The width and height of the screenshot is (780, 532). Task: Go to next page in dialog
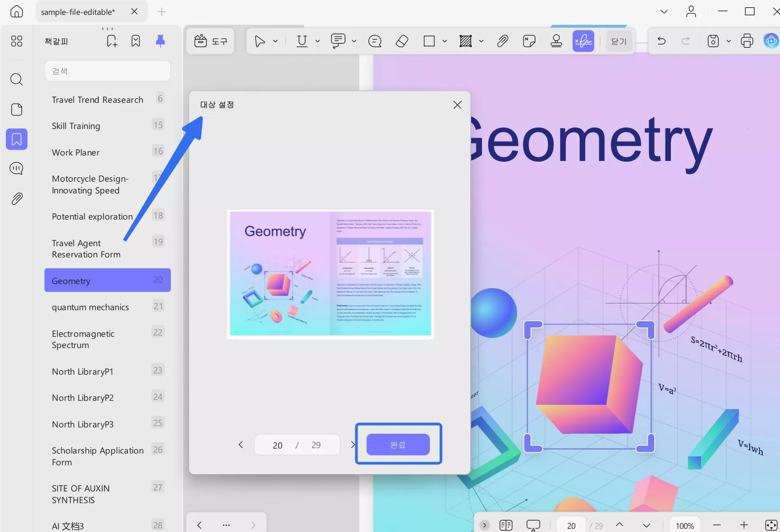click(352, 445)
